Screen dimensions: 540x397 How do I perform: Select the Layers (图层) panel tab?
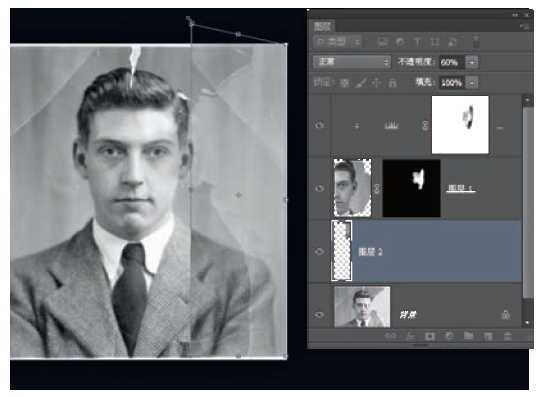(323, 26)
